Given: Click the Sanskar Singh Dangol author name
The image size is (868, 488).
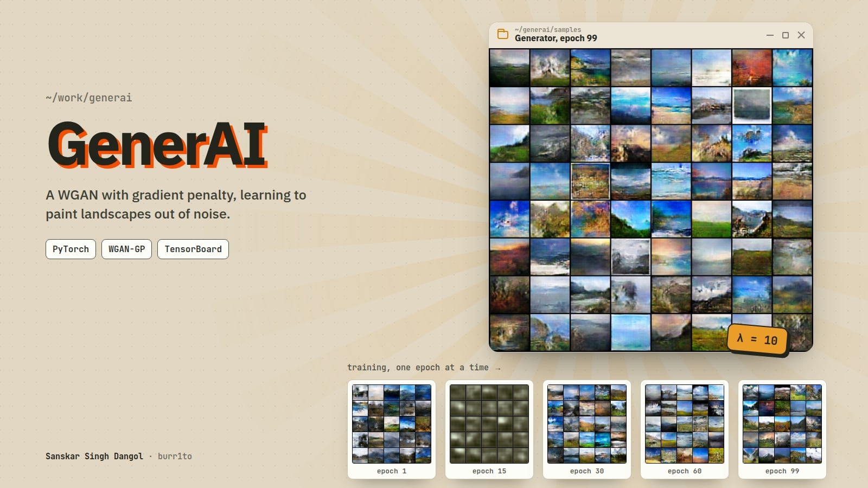Looking at the screenshot, I should (x=94, y=456).
